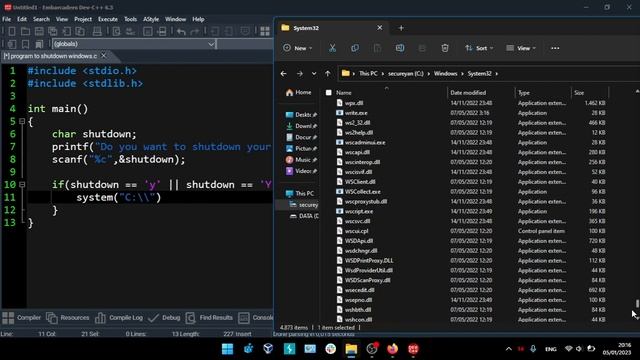Select the WSCollect.exe file row

(x=470, y=191)
